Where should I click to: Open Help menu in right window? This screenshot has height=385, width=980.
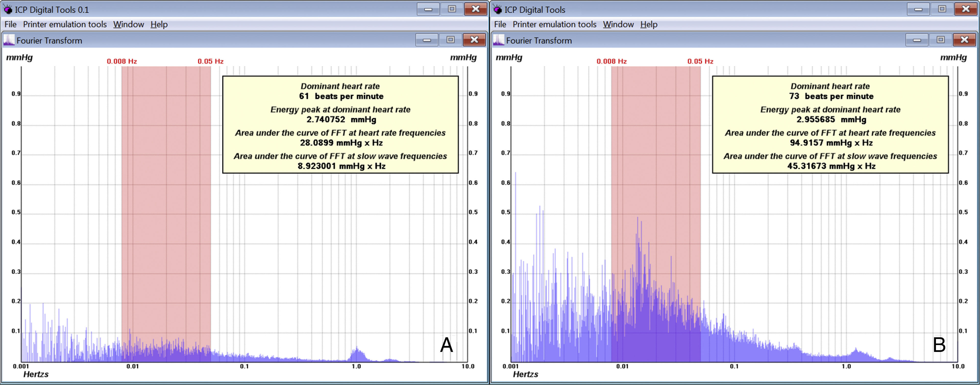(649, 24)
